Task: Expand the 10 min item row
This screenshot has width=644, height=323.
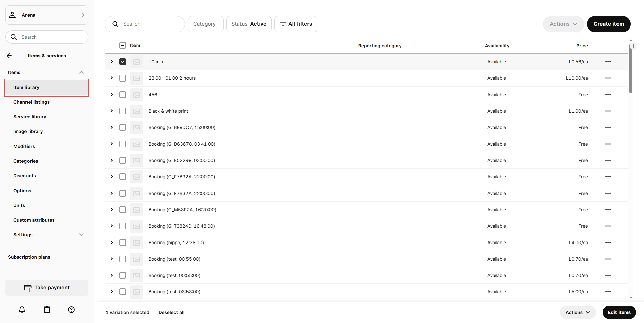Action: pyautogui.click(x=112, y=62)
